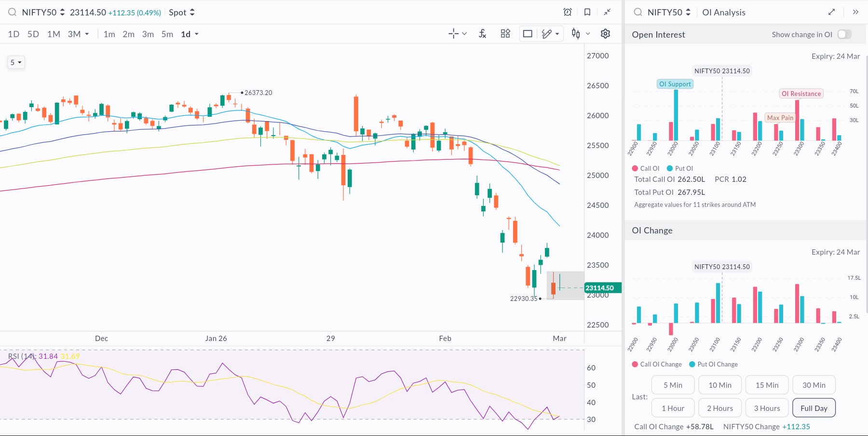Switch chart to 5D range
Viewport: 868px width, 436px height.
click(33, 34)
